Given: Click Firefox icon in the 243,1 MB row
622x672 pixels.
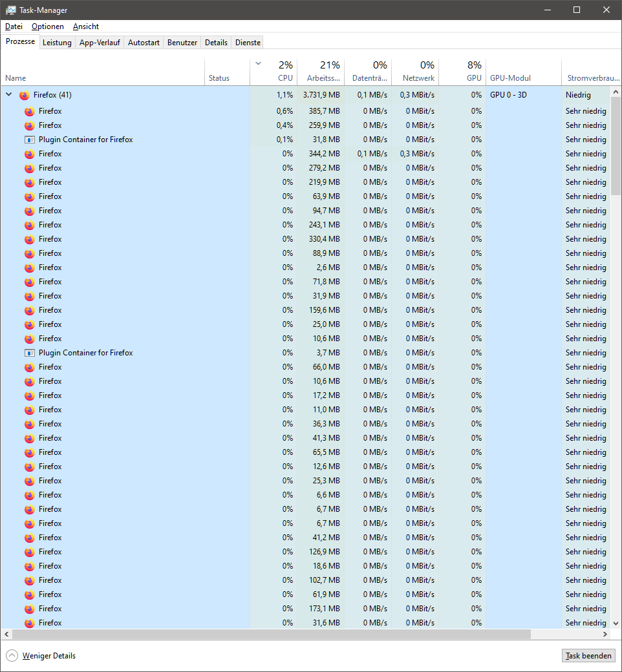Looking at the screenshot, I should click(x=30, y=225).
